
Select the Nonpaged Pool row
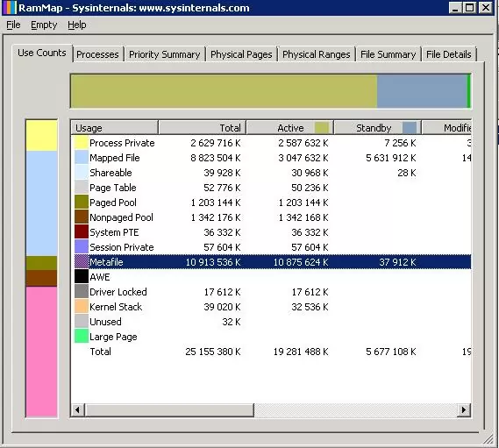tap(271, 217)
